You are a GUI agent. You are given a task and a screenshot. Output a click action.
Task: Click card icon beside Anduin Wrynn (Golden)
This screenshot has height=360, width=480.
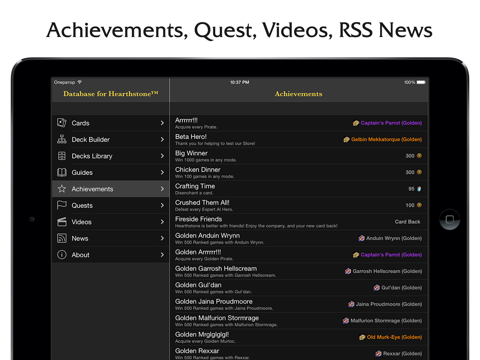[x=361, y=238]
